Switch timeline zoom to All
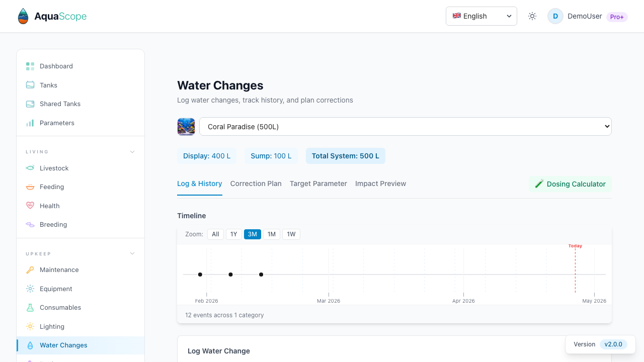 tap(215, 234)
